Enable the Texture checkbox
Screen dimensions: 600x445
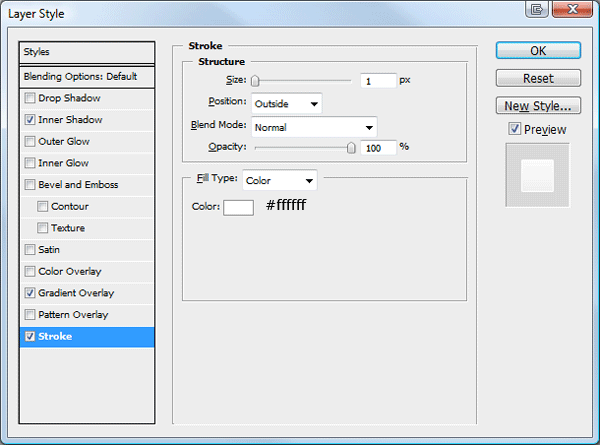(42, 228)
